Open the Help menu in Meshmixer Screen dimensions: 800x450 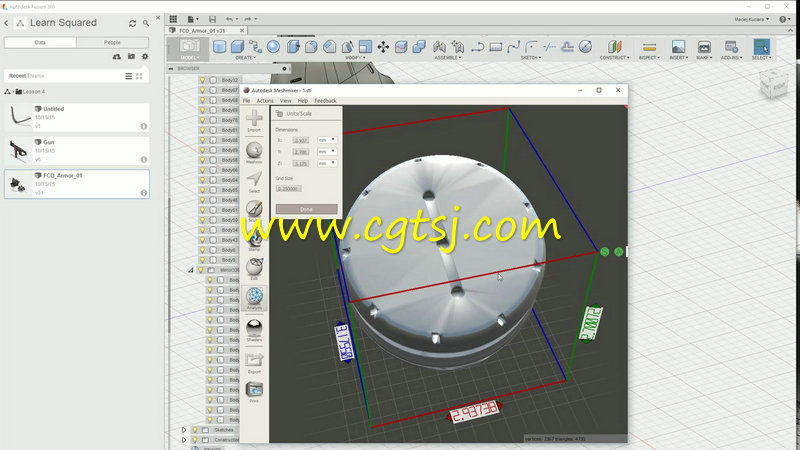point(303,101)
